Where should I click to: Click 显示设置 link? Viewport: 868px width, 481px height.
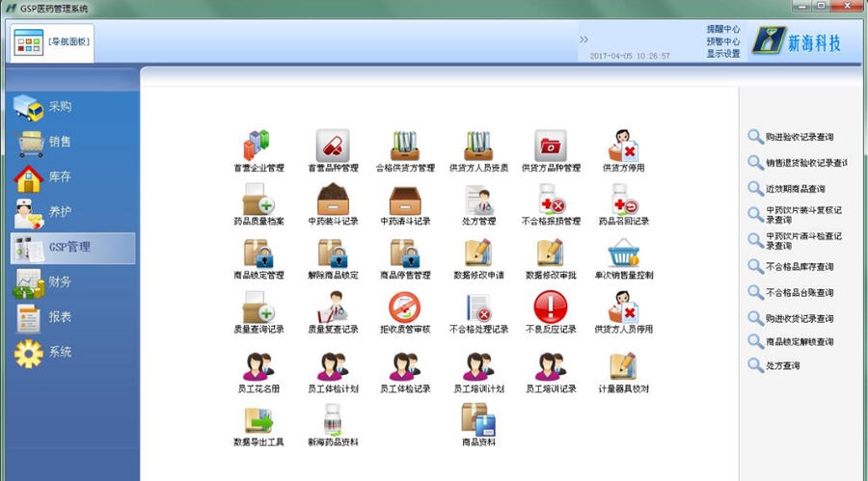point(722,54)
